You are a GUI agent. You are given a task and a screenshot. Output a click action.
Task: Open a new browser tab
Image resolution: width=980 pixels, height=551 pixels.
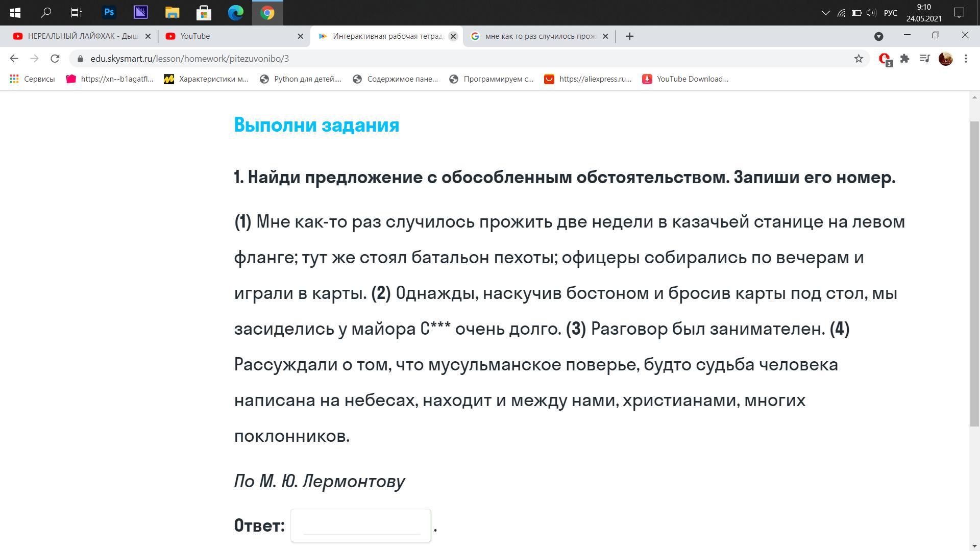pos(629,36)
